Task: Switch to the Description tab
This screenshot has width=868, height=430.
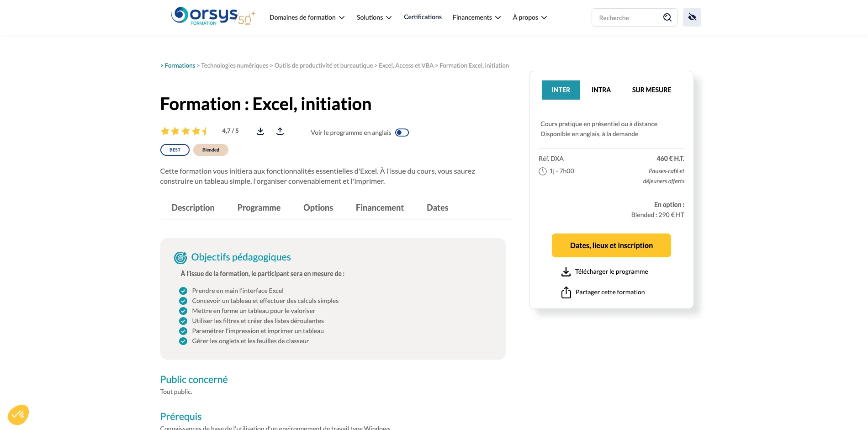Action: pyautogui.click(x=193, y=208)
